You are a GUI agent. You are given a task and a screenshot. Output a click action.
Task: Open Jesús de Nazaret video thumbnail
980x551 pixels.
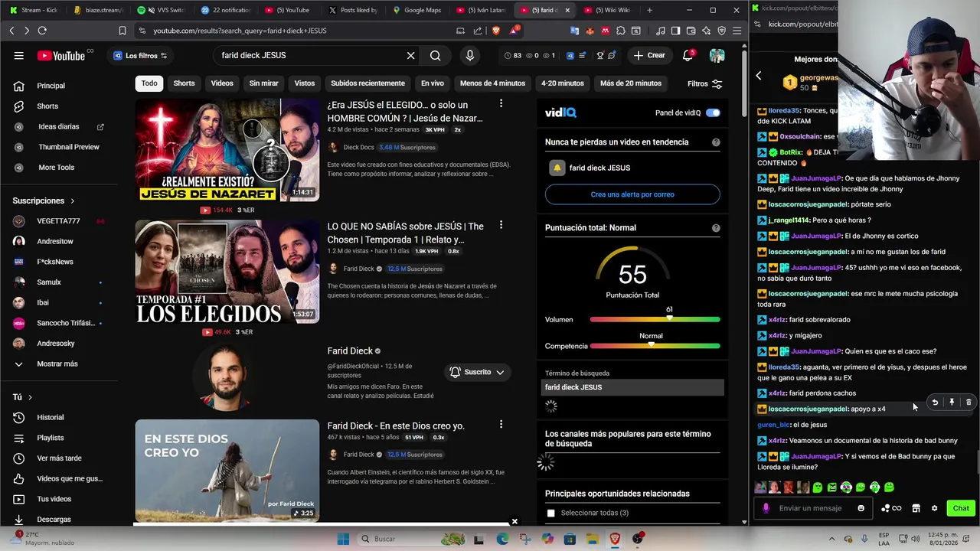227,150
